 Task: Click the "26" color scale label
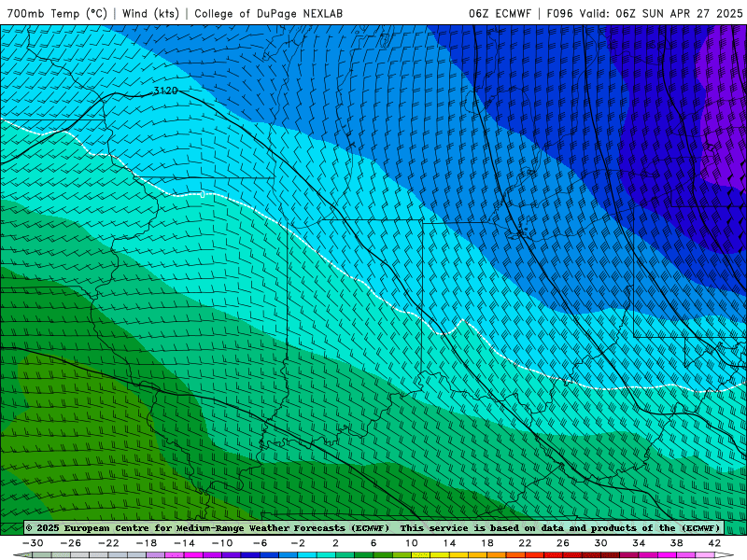[563, 543]
